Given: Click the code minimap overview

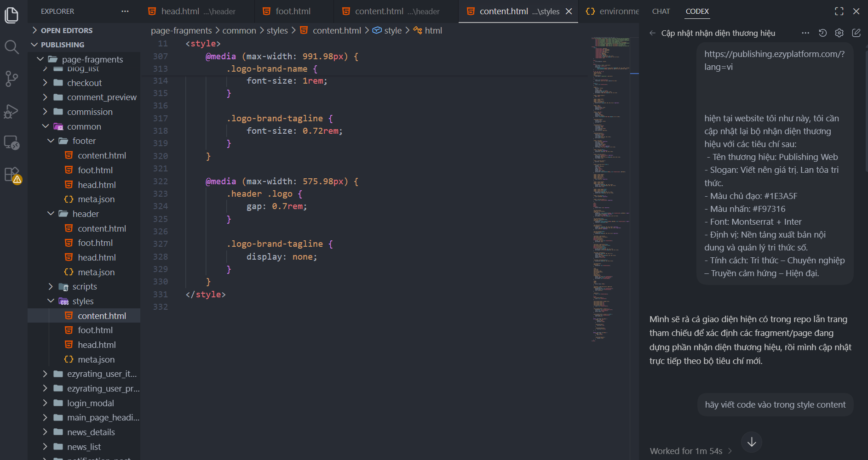Looking at the screenshot, I should click(x=610, y=189).
